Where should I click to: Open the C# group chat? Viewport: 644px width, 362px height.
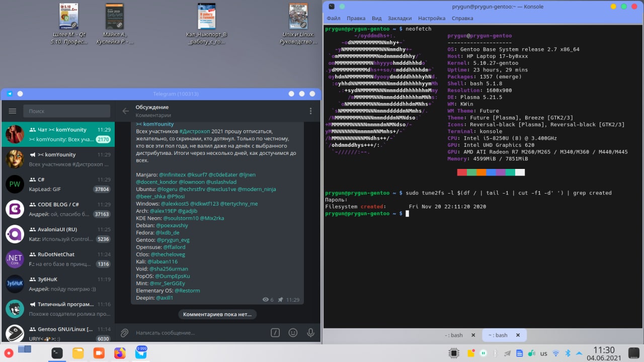coord(57,184)
